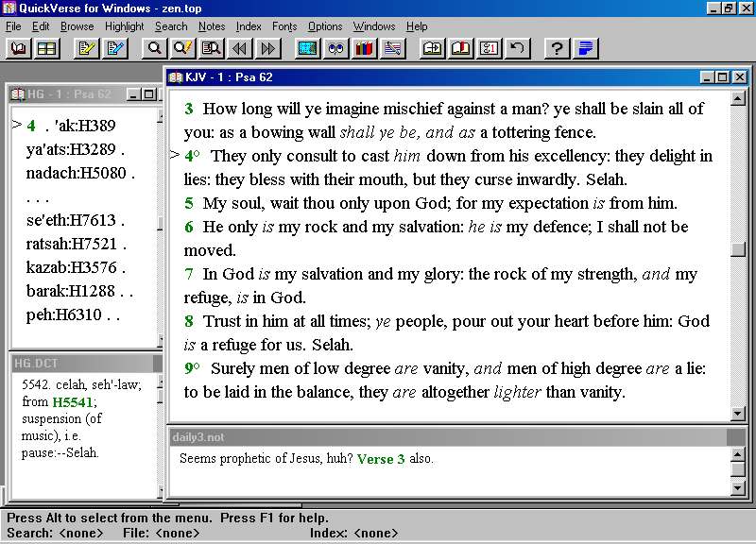The width and height of the screenshot is (756, 544).
Task: Open the Index menu
Action: click(249, 26)
